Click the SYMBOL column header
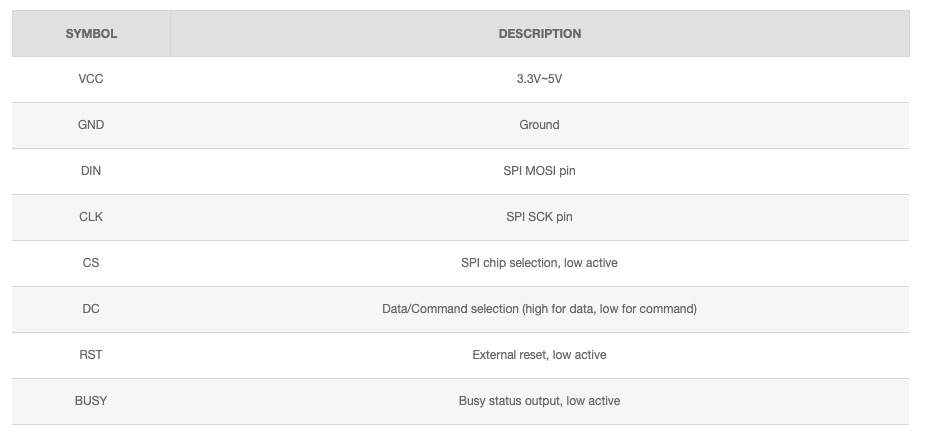 click(91, 33)
